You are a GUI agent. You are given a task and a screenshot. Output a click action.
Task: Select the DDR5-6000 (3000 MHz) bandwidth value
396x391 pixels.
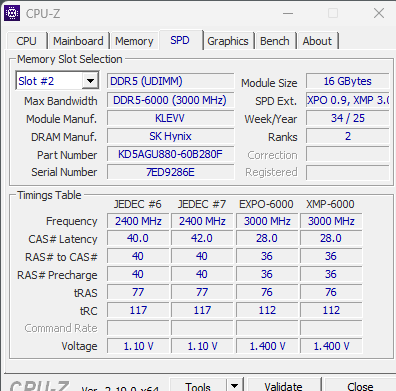pos(170,100)
